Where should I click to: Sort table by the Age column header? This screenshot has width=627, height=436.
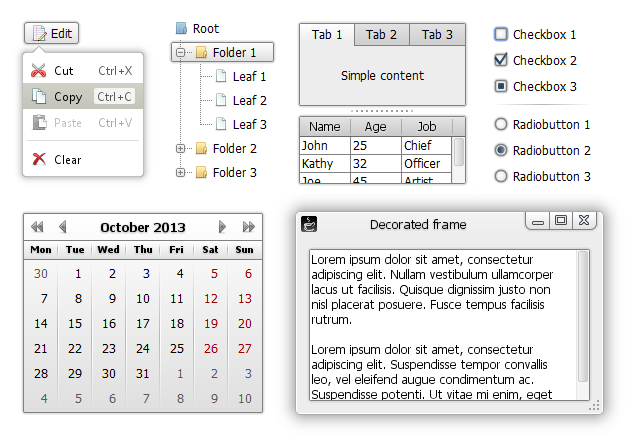pos(375,126)
